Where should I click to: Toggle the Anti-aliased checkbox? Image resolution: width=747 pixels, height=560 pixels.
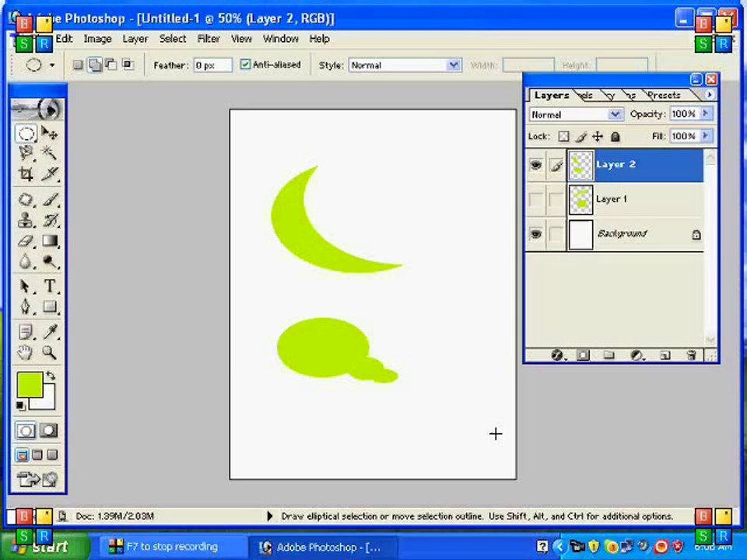pyautogui.click(x=245, y=65)
